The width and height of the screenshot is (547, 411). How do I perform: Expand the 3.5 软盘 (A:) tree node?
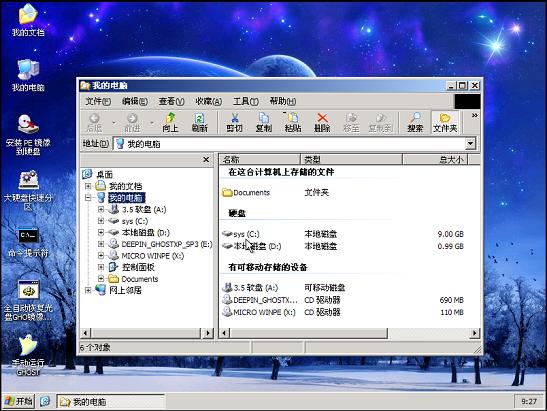(101, 209)
